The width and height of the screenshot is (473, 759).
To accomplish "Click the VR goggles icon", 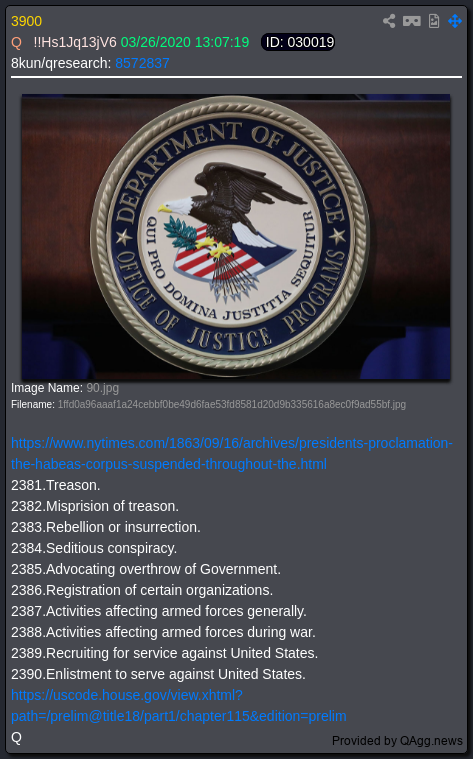I will tap(412, 21).
